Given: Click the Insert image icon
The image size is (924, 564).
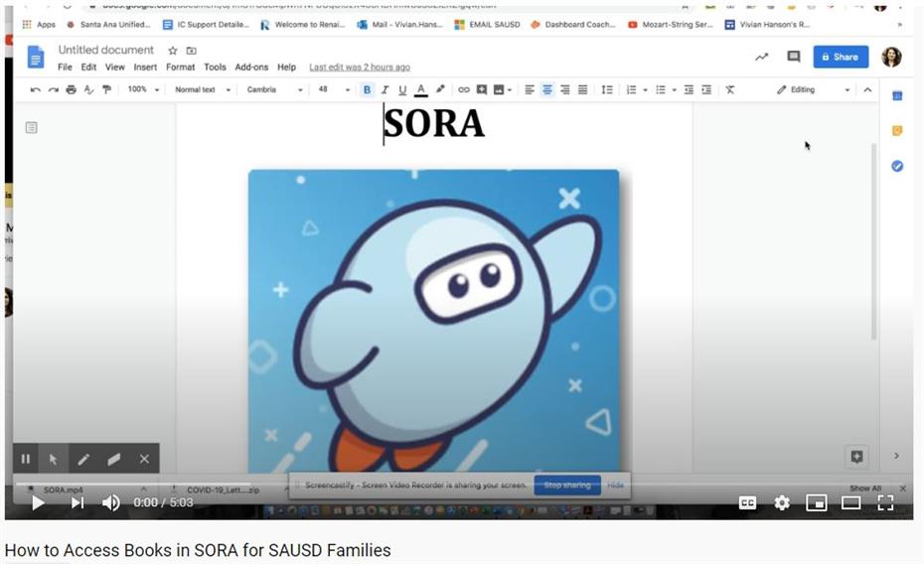Looking at the screenshot, I should point(499,90).
